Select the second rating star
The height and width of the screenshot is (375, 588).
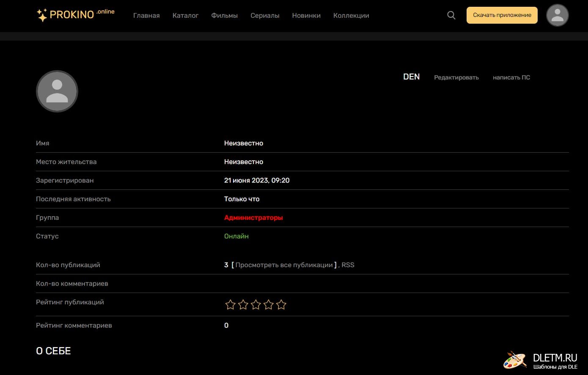[243, 305]
